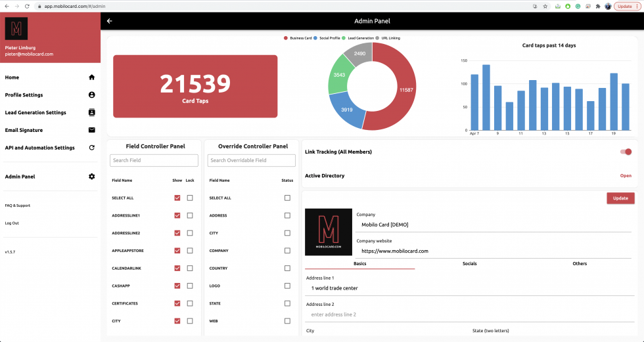Bookmark page with browser star icon
This screenshot has height=342, width=644.
click(x=545, y=6)
